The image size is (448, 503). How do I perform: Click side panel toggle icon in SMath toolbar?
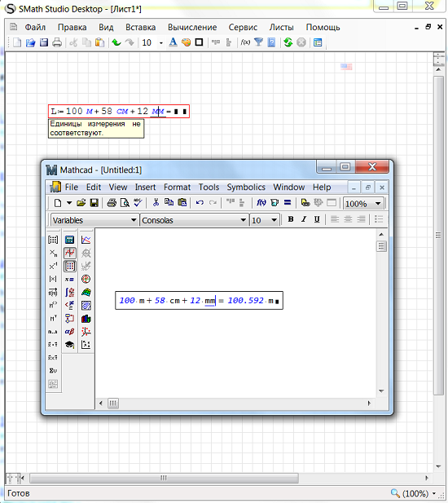pyautogui.click(x=318, y=42)
